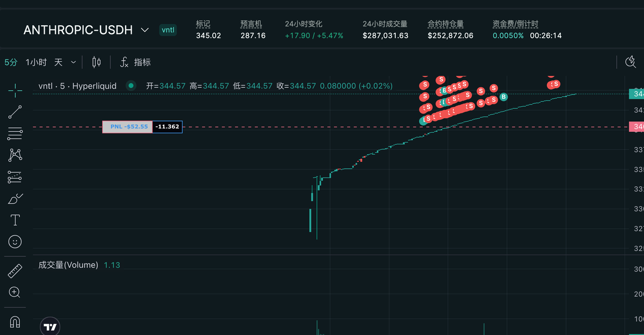Screen dimensions: 644x335
Task: Open the forecasting and measurement tools
Action: click(15, 177)
